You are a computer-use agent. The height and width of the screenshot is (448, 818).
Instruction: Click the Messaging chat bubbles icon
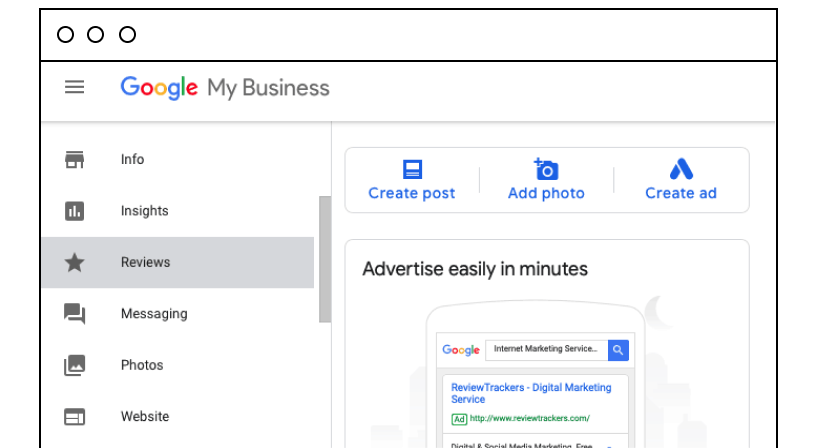[75, 314]
